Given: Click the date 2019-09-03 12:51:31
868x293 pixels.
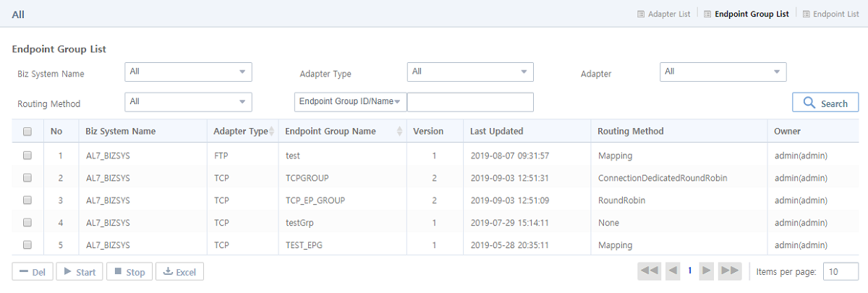Looking at the screenshot, I should 510,178.
